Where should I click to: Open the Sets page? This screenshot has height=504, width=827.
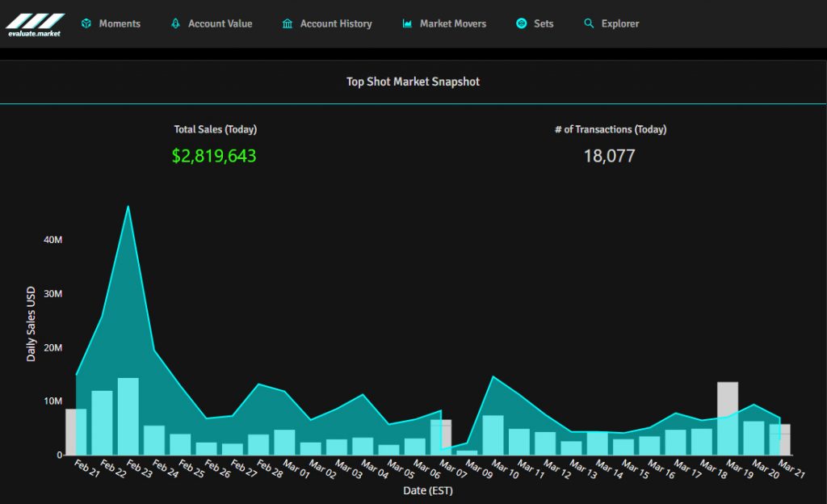tap(544, 24)
